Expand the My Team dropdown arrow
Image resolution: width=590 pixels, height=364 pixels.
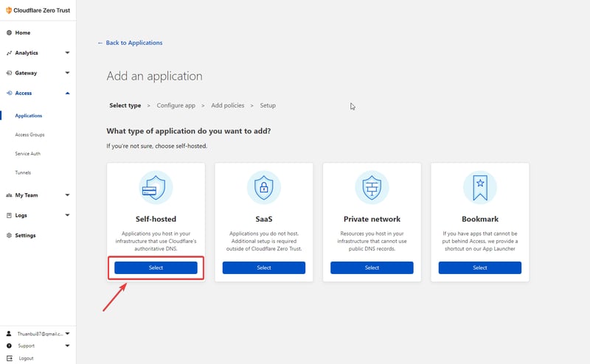pyautogui.click(x=67, y=195)
